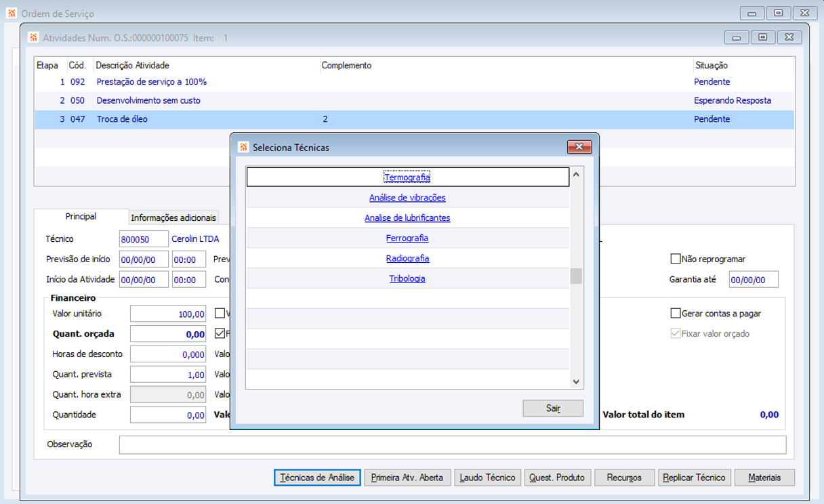Viewport: 824px width, 504px height.
Task: Minimize the Atividades window
Action: (x=737, y=37)
